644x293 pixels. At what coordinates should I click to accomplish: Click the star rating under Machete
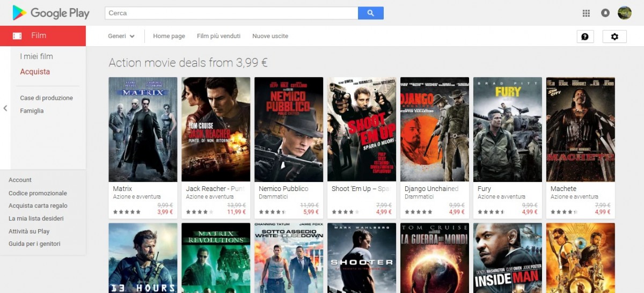[565, 212]
